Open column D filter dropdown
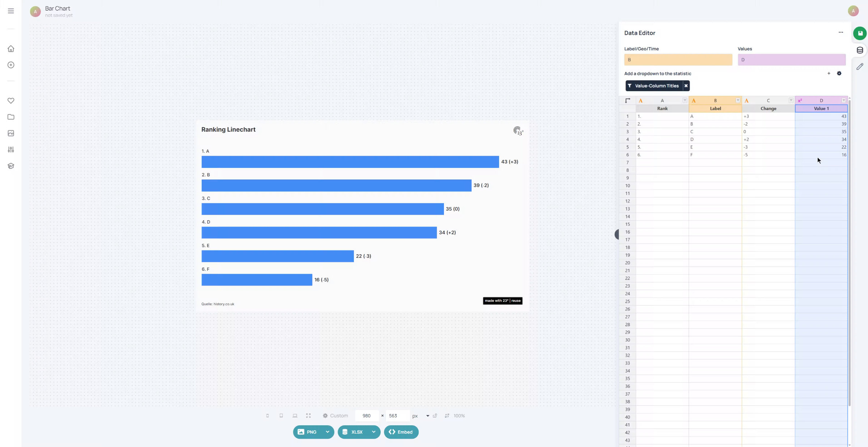 click(843, 101)
